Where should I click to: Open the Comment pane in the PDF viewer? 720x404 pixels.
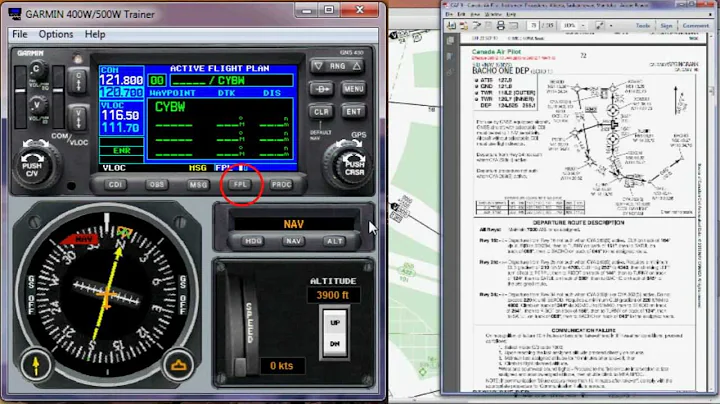(x=696, y=26)
